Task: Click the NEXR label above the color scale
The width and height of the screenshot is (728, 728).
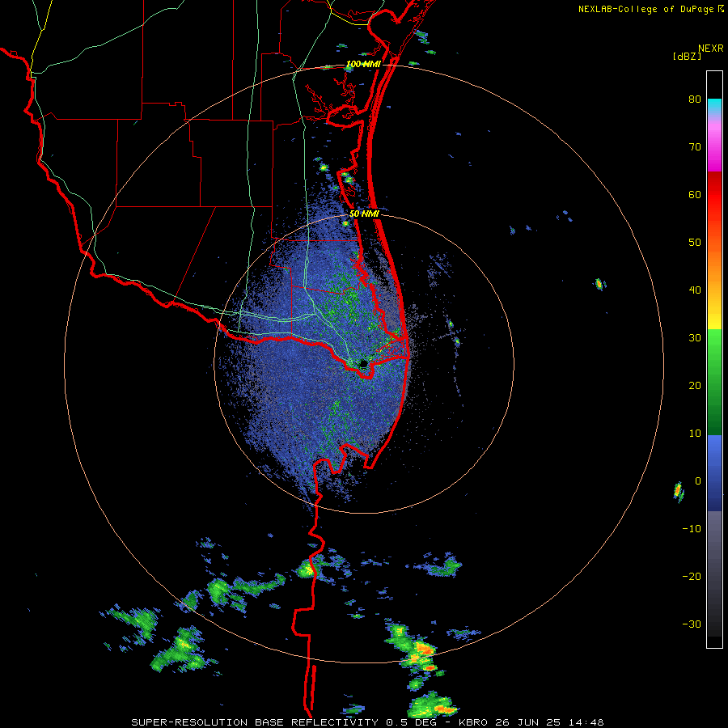Action: point(711,49)
